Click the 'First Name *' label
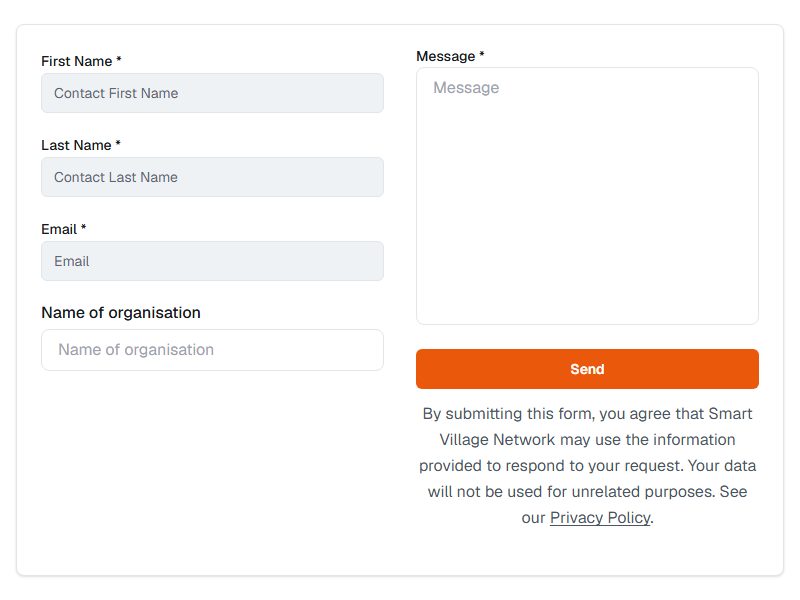Viewport: 800px width, 600px height. (81, 61)
